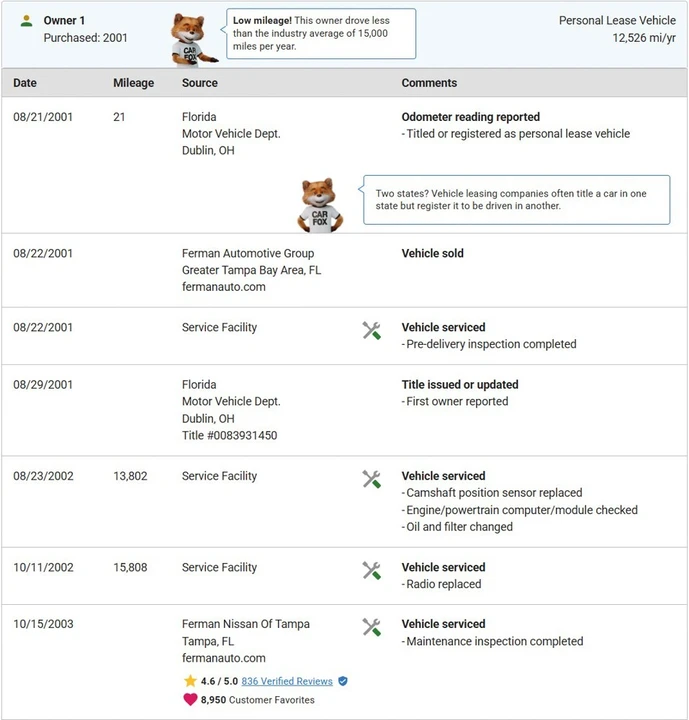Click the 13,802 mileage value
This screenshot has width=689, height=720.
coord(130,476)
